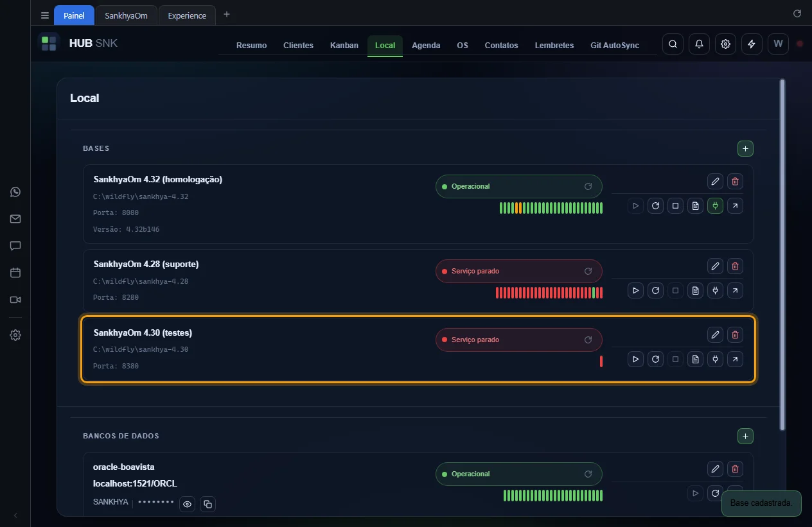Edit the SankhyaOm 4.28 (suporte) base
Screen dimensions: 812x527
(715, 266)
